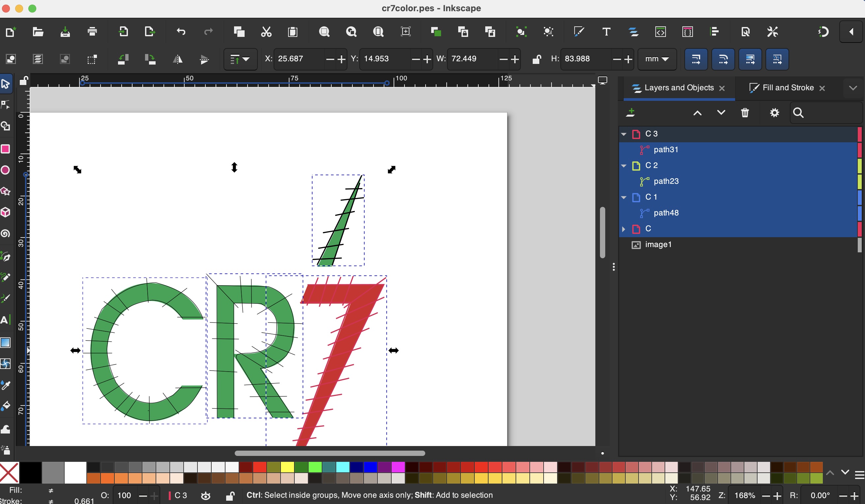Select the Ellipse tool
Image resolution: width=865 pixels, height=504 pixels.
pos(6,170)
